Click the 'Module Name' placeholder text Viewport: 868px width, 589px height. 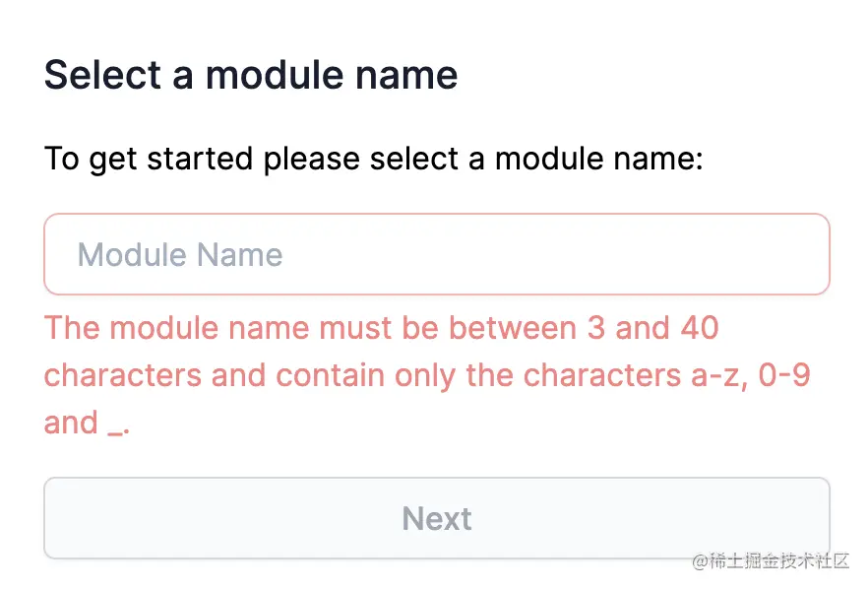pyautogui.click(x=180, y=255)
